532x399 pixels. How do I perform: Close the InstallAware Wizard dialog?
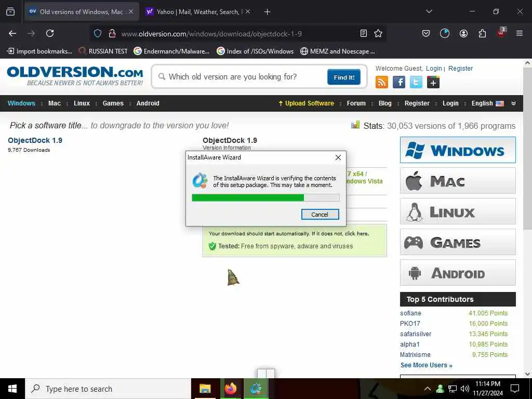338,157
